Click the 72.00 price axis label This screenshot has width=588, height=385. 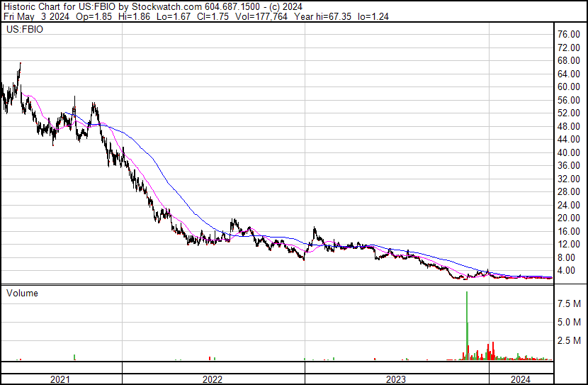pos(569,48)
